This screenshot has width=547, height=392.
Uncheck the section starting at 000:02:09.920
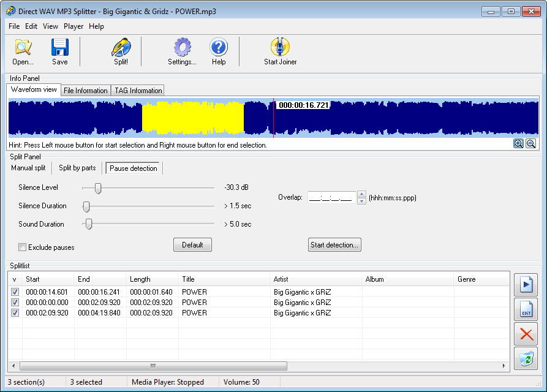click(15, 313)
